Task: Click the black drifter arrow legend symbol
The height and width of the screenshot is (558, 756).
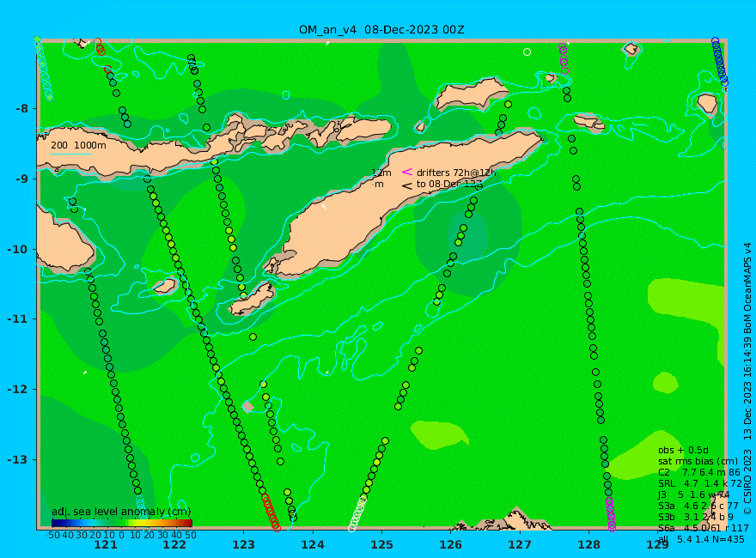Action: [407, 185]
